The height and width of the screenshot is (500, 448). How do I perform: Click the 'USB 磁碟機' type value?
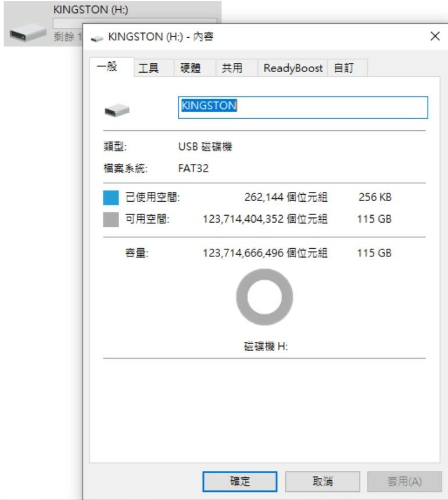(x=205, y=147)
